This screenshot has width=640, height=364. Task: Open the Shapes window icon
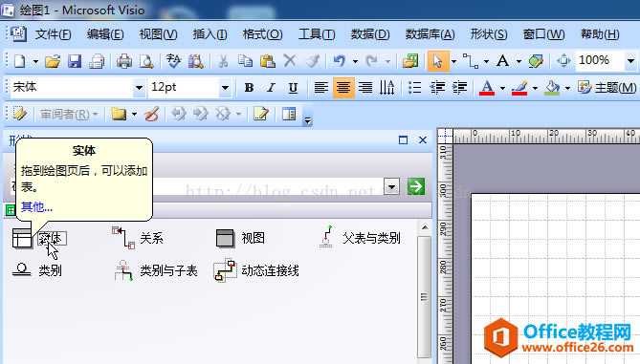click(x=410, y=61)
